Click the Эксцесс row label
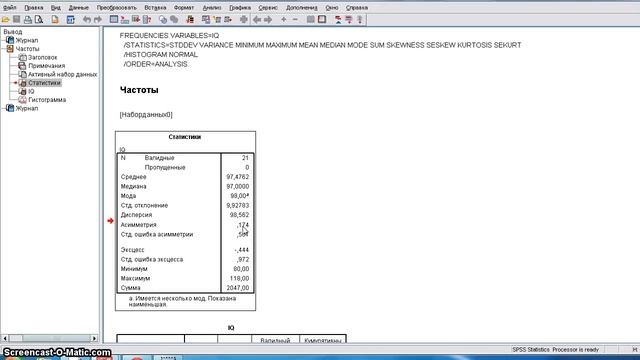Screen dimensions: 640x360 (132, 250)
